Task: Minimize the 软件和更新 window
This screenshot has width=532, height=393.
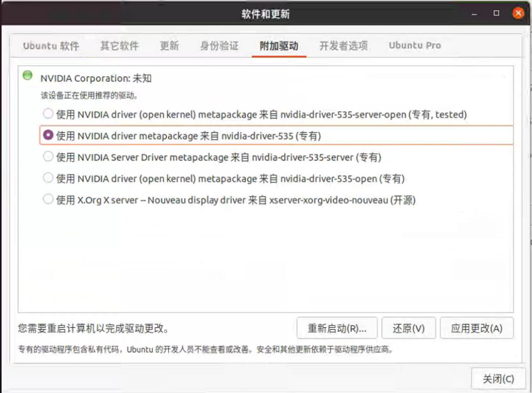Action: pos(474,13)
